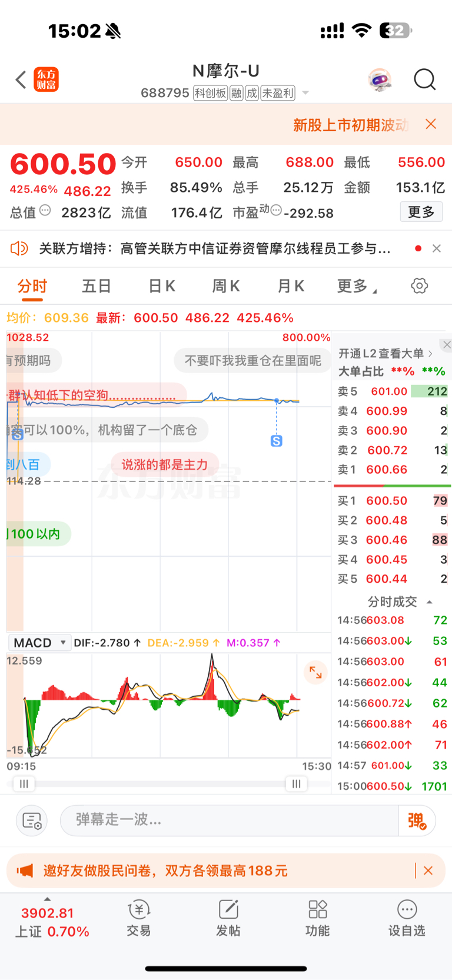Tap the large 600.50 current price
This screenshot has width=452, height=980.
tap(63, 164)
